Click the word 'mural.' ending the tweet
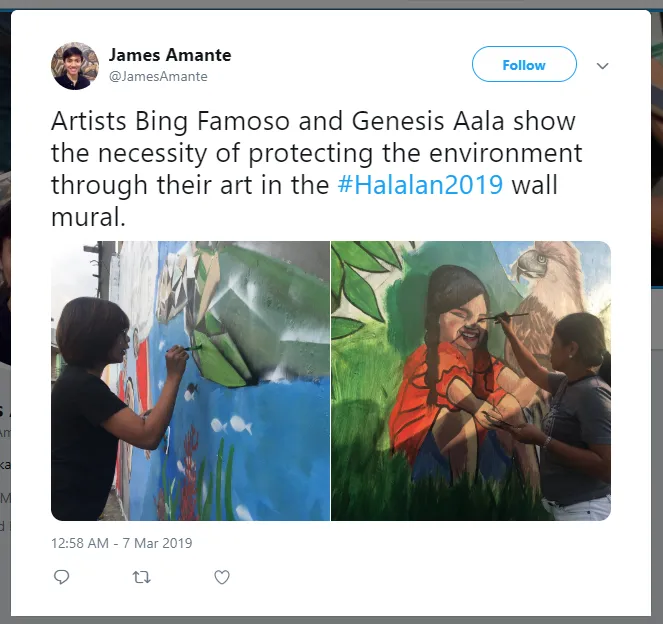663x624 pixels. pyautogui.click(x=88, y=217)
